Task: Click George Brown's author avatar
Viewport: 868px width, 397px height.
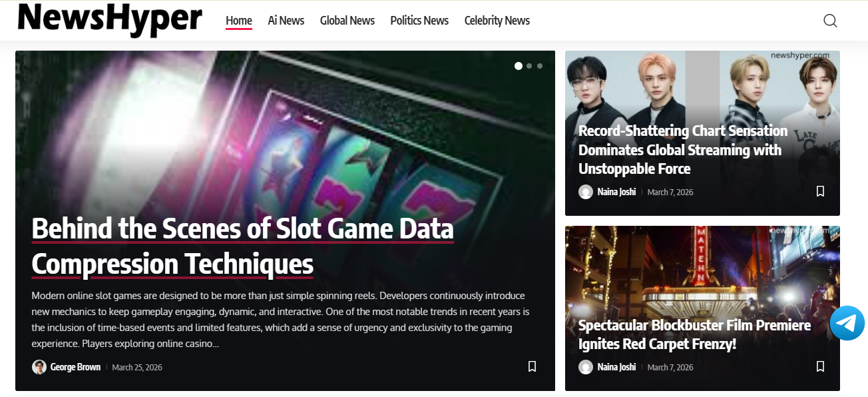Action: (39, 367)
